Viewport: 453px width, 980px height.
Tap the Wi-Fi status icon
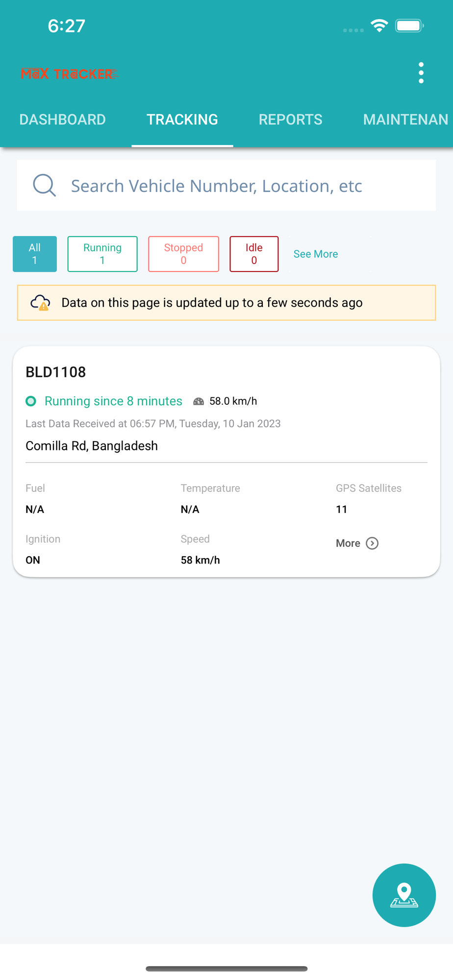tap(379, 25)
